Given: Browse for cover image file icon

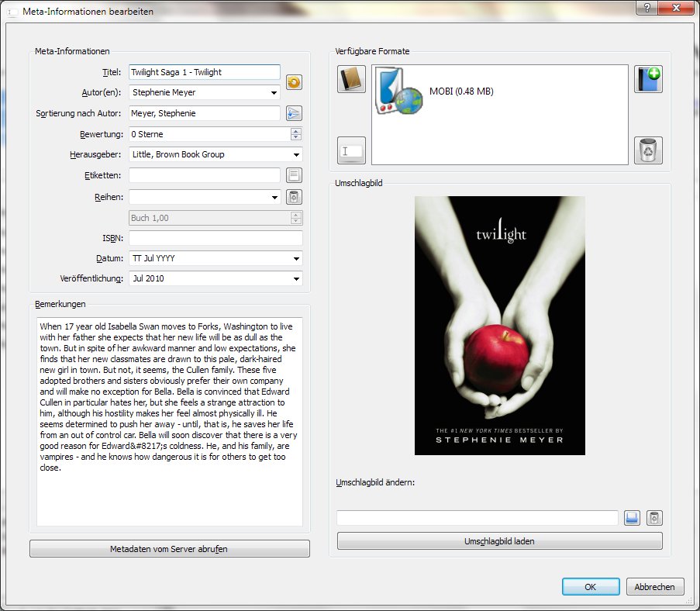Looking at the screenshot, I should [x=632, y=518].
